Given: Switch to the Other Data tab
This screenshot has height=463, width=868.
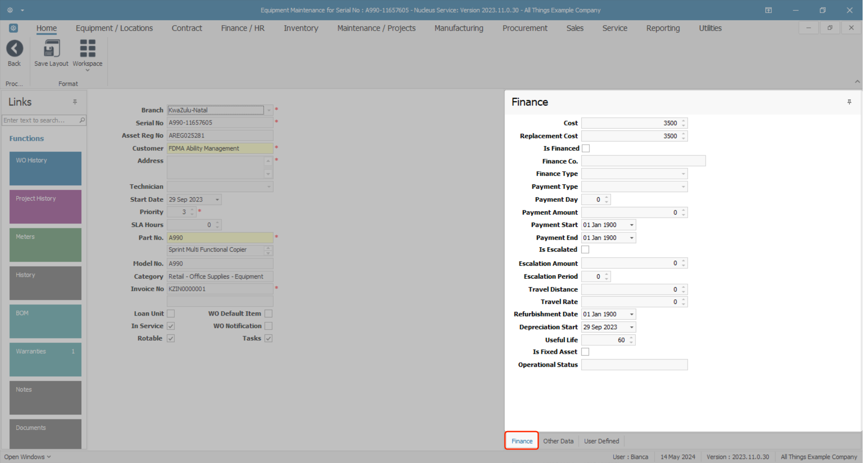Looking at the screenshot, I should 558,441.
